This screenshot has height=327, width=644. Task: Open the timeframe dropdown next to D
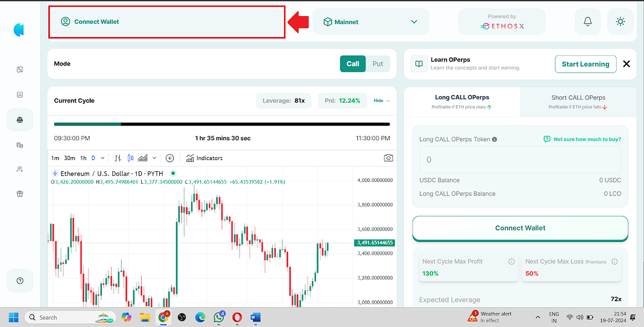tap(102, 158)
